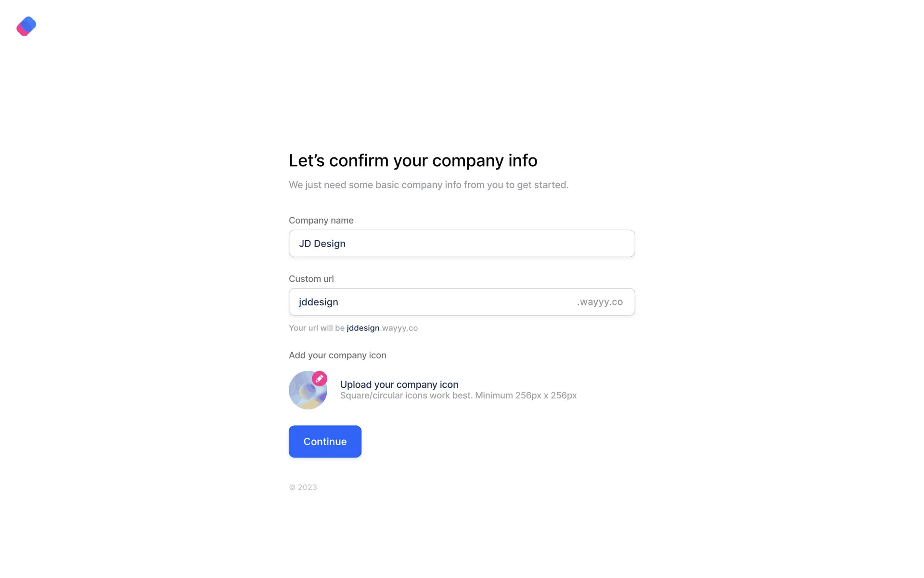Place cursor after 'jddesign' in url field

(339, 302)
